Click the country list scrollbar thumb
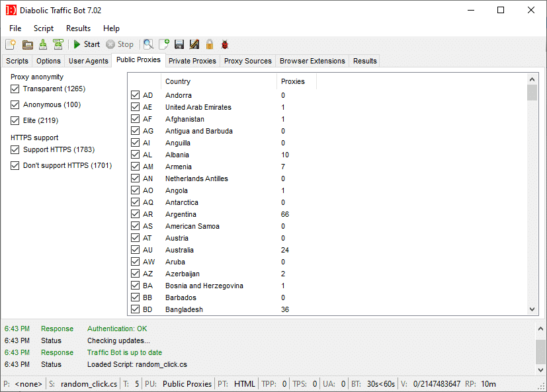Screen dimensions: 547x392 [532, 93]
